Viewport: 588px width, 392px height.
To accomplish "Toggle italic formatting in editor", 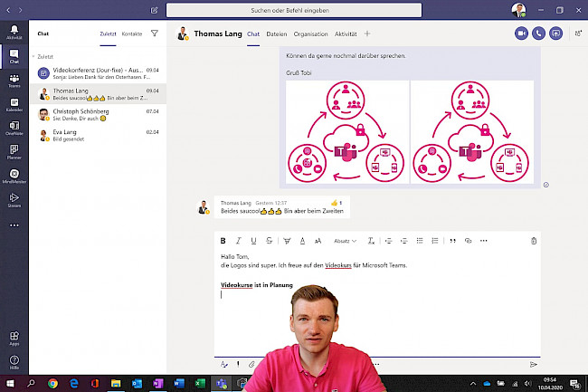I will tap(239, 241).
